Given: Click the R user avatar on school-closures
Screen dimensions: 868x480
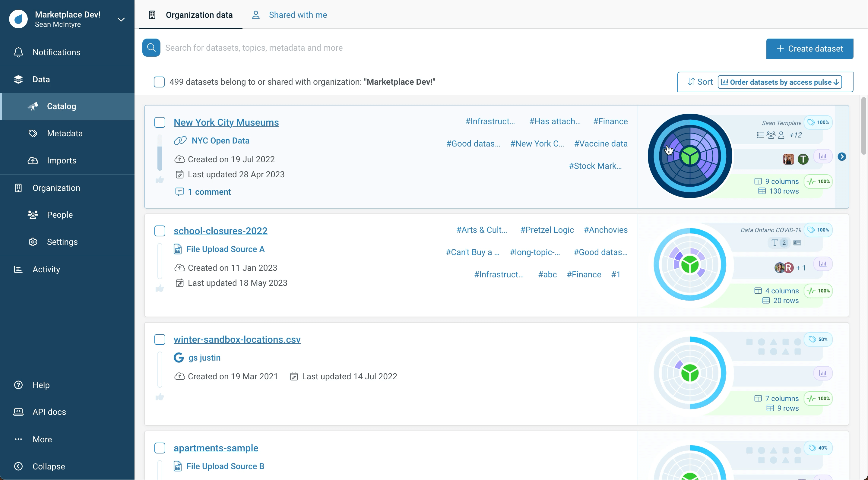Looking at the screenshot, I should click(x=788, y=268).
